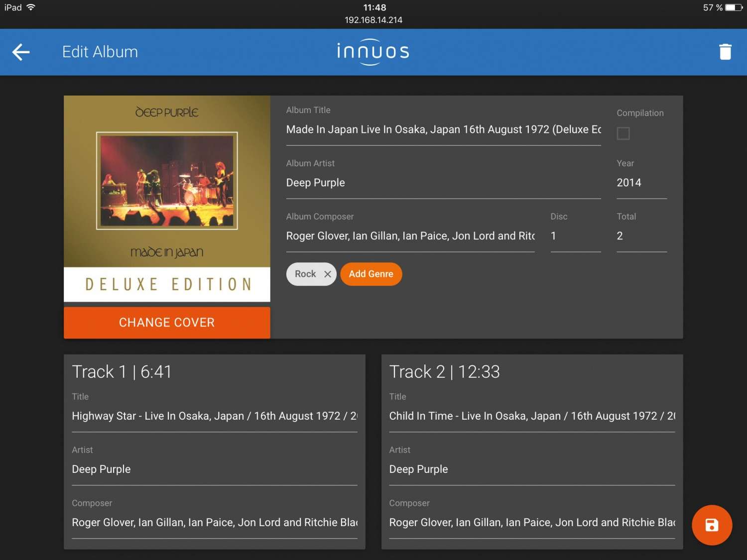Screen dimensions: 747x560
Task: Tap the 'Track 2 | 12:33' heading
Action: click(444, 372)
